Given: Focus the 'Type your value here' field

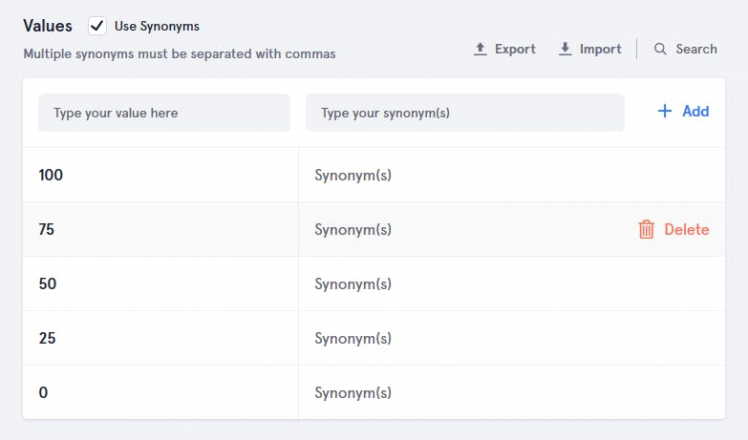Looking at the screenshot, I should coord(164,113).
